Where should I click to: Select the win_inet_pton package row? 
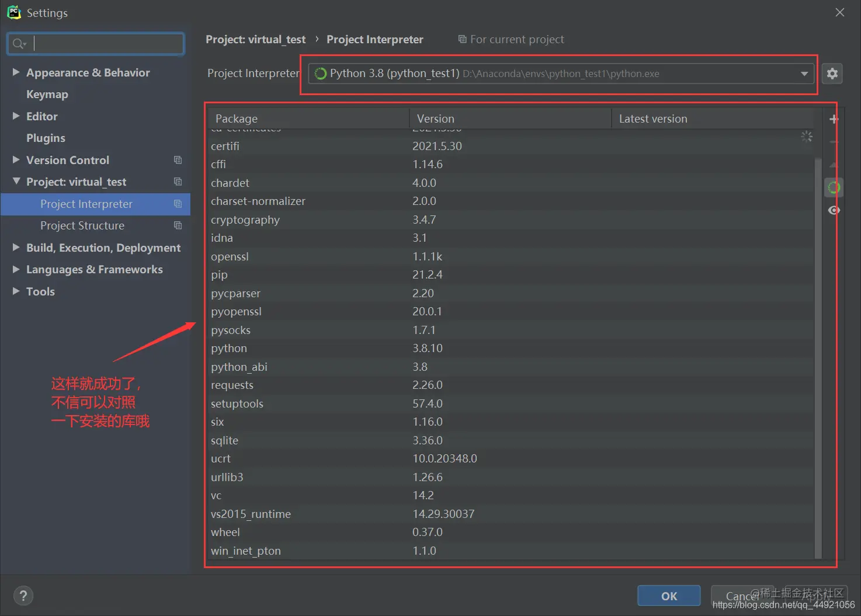tap(512, 551)
